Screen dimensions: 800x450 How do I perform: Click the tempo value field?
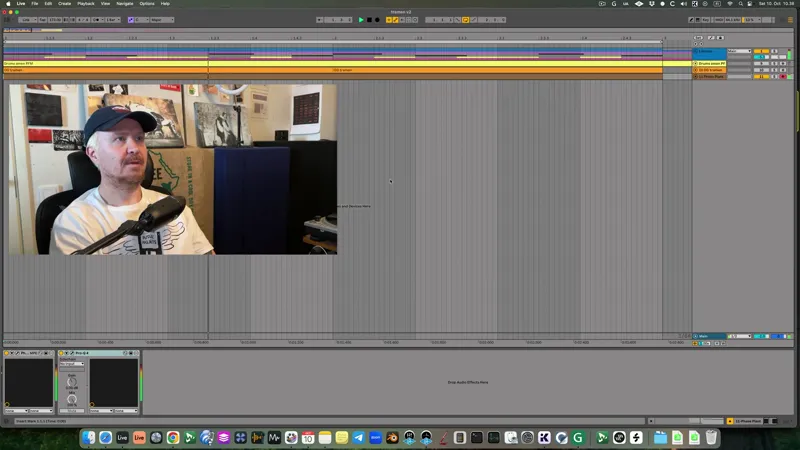click(55, 20)
